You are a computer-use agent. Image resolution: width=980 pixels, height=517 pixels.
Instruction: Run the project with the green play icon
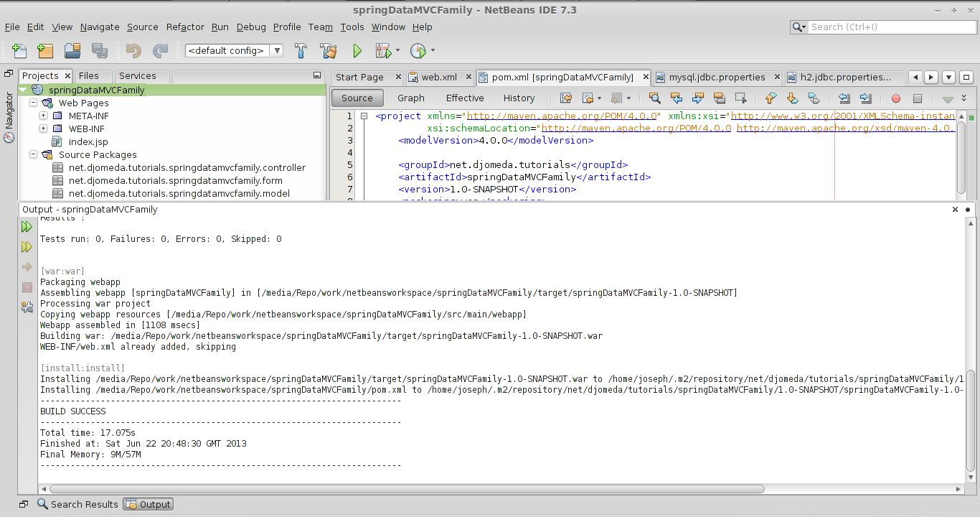[x=357, y=51]
